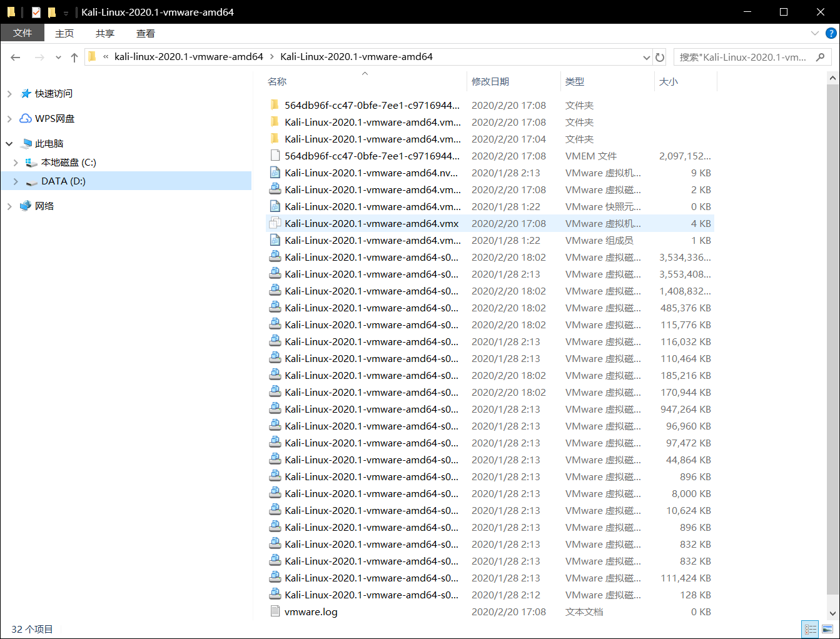Expand the WPS网盘 tree node
The width and height of the screenshot is (840, 639).
tap(9, 119)
